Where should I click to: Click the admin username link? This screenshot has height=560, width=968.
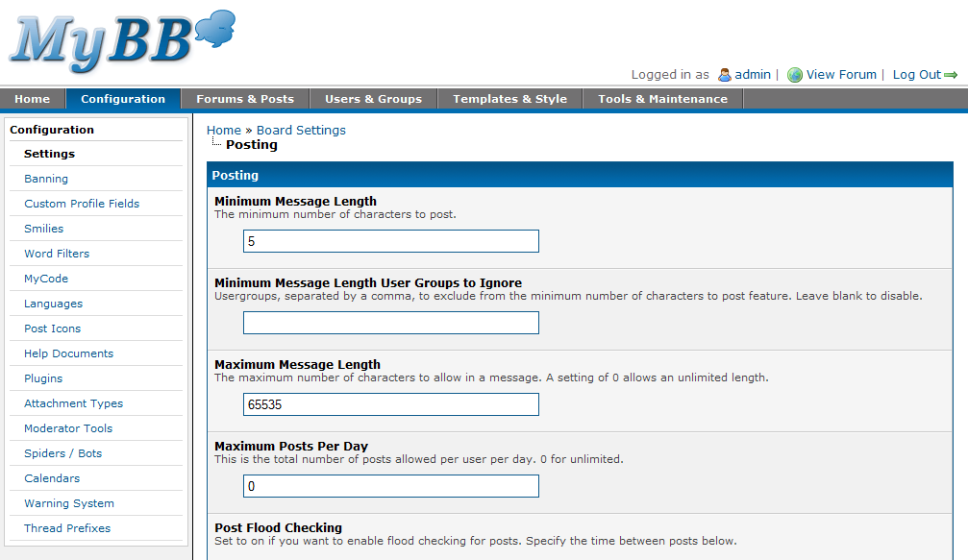753,75
